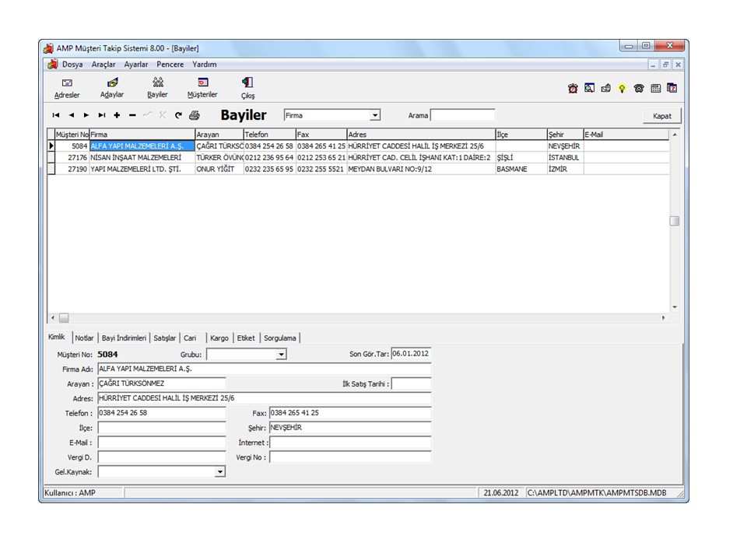Open the Yardım menu
Viewport: 747px width, 560px height.
pos(205,65)
